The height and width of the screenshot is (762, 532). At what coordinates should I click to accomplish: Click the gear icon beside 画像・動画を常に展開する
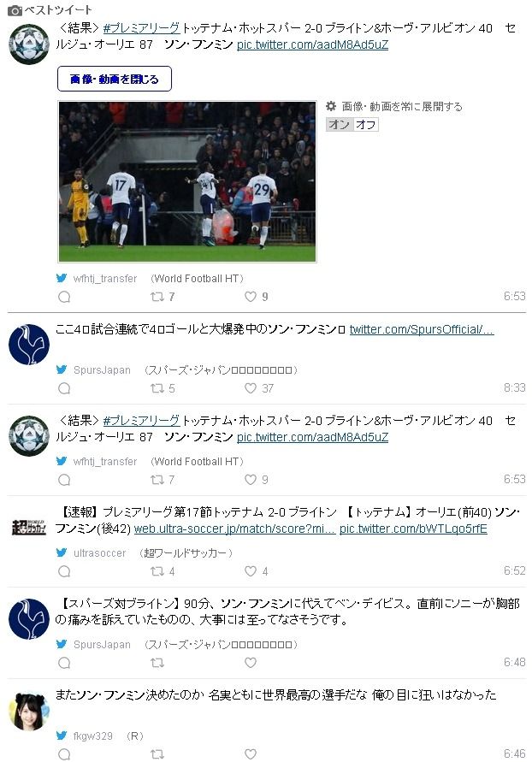(x=331, y=106)
